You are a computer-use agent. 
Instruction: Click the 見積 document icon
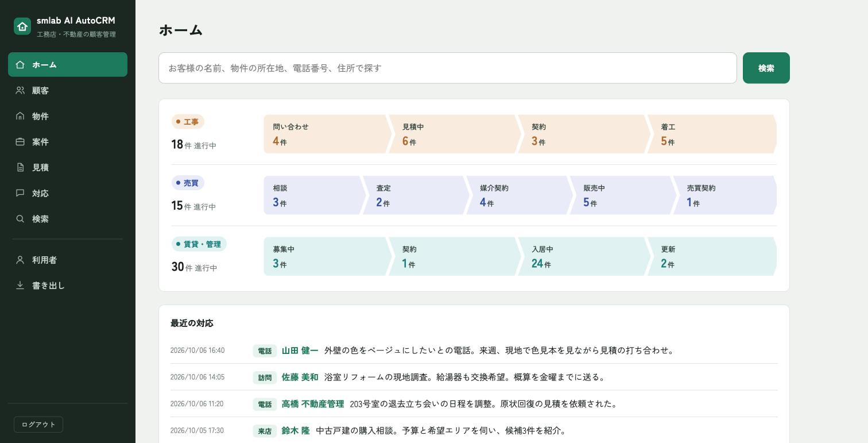click(x=20, y=168)
